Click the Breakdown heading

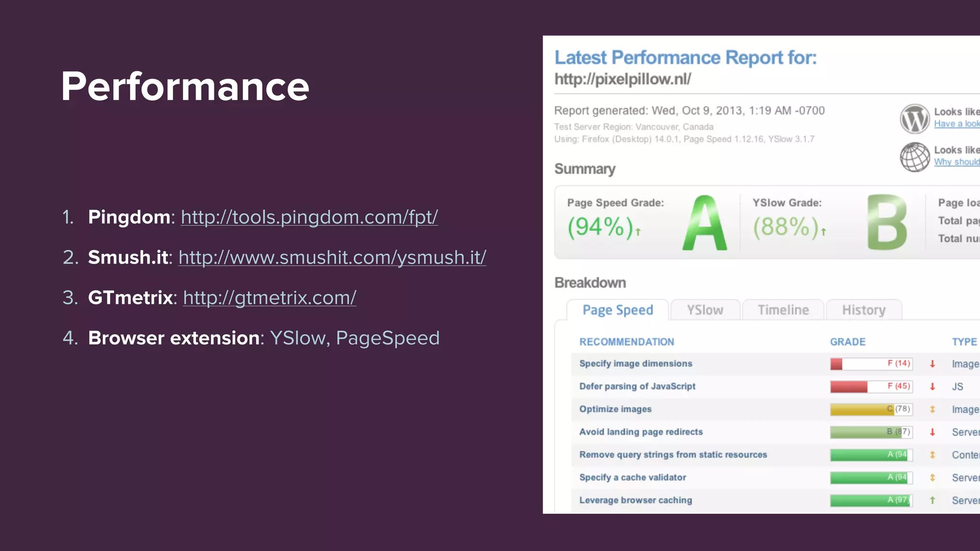coord(590,283)
